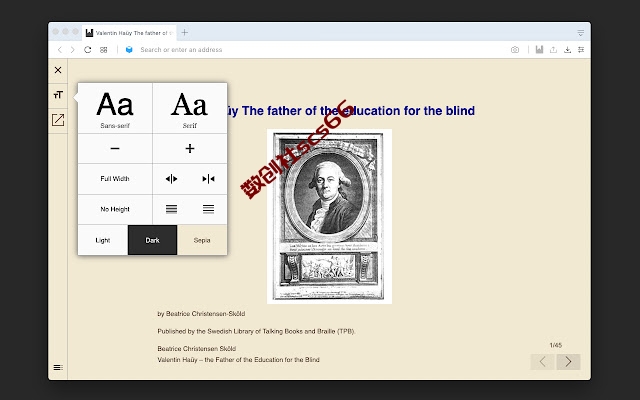Click 'by Beatrice Christensen-Sköld' line
Screen dimensions: 640x400
click(201, 314)
